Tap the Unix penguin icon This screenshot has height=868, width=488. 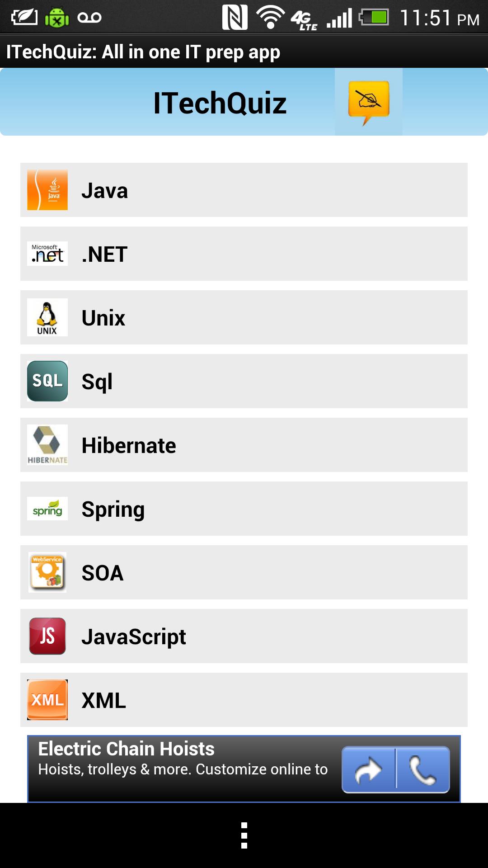(47, 318)
